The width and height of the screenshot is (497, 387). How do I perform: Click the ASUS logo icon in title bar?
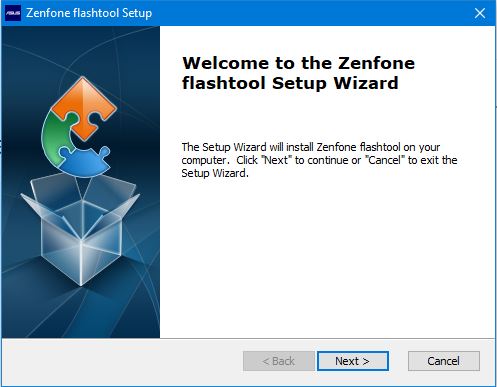point(13,13)
